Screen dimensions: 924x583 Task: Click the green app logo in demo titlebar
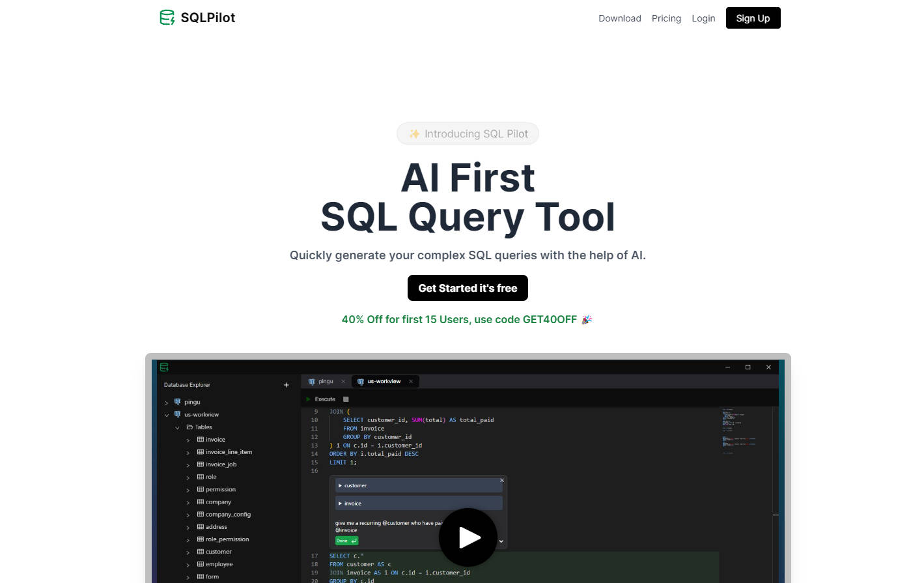(164, 367)
